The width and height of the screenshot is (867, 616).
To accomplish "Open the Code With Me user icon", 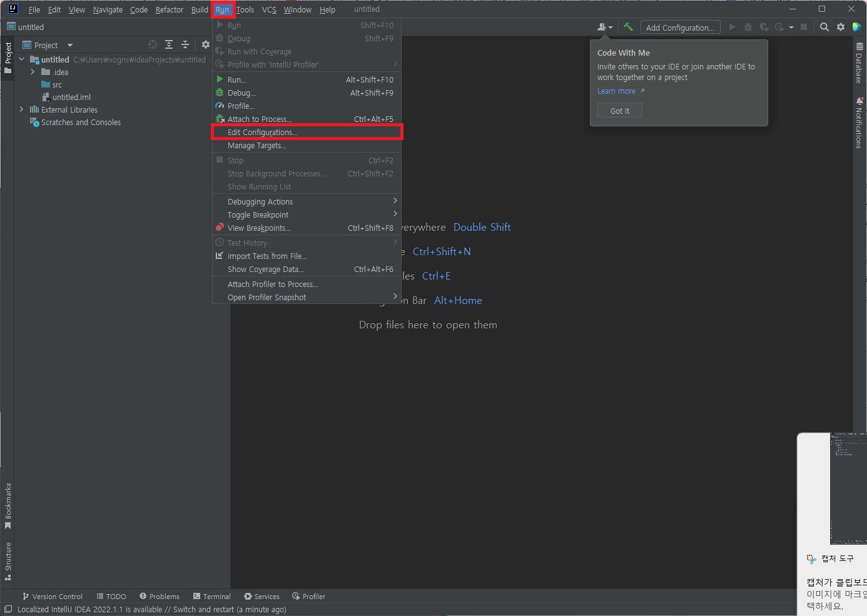I will [602, 27].
